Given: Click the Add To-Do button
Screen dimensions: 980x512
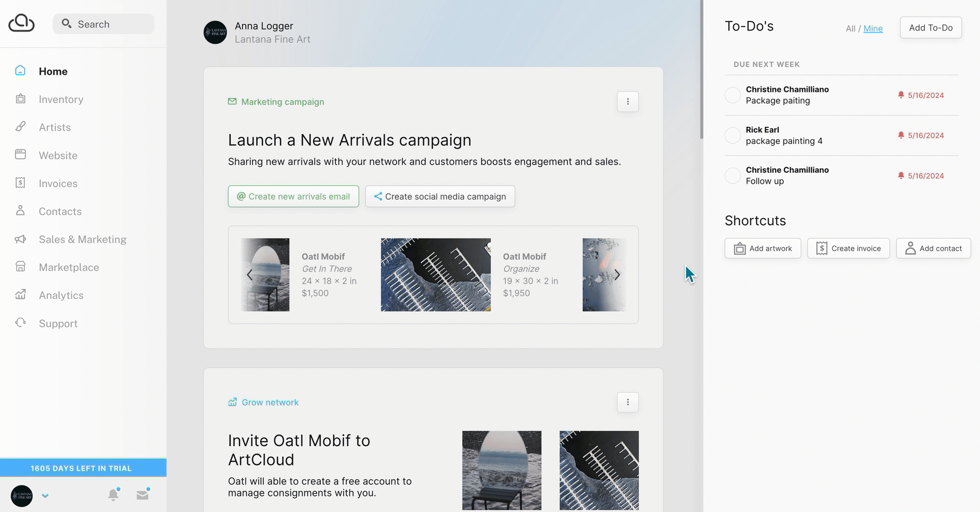Looking at the screenshot, I should click(930, 27).
